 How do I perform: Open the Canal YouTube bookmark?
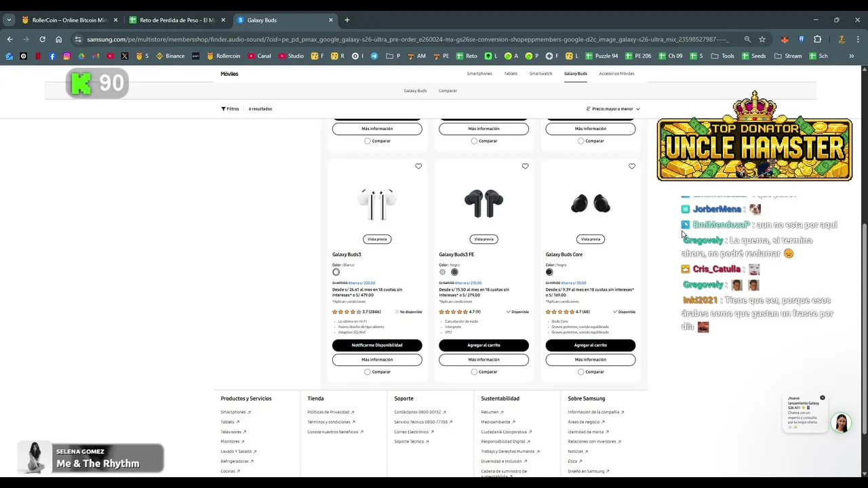click(x=260, y=56)
